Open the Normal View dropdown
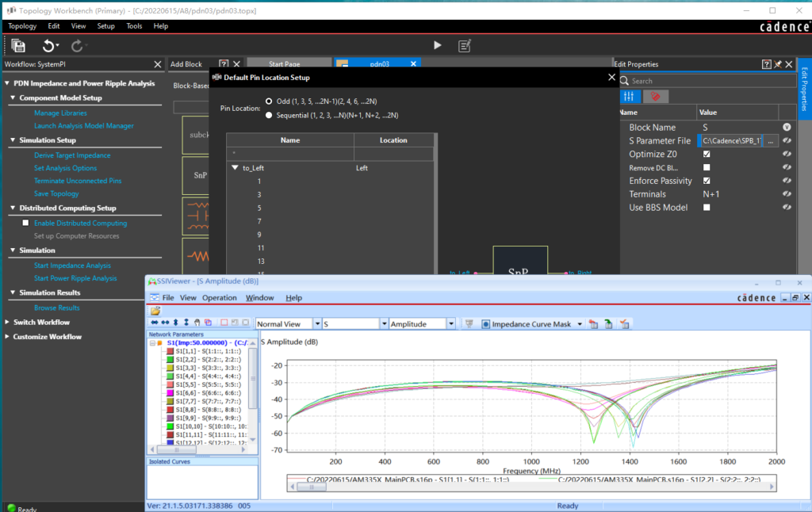 [316, 324]
